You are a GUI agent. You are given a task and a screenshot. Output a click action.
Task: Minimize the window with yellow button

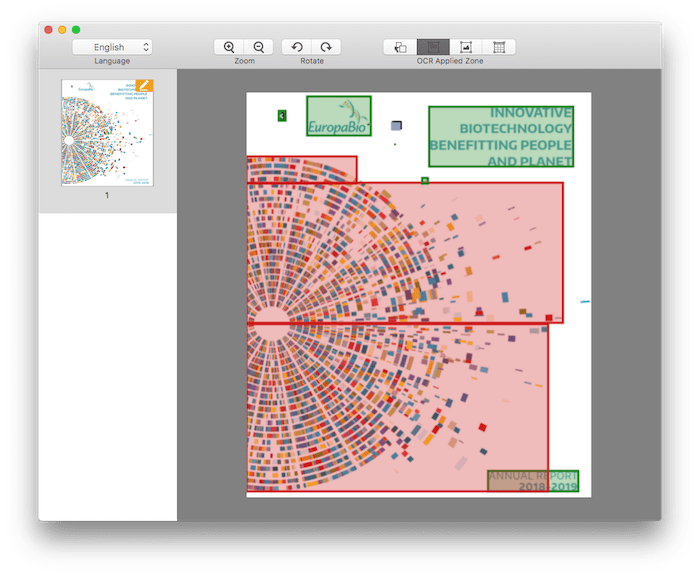(x=62, y=29)
